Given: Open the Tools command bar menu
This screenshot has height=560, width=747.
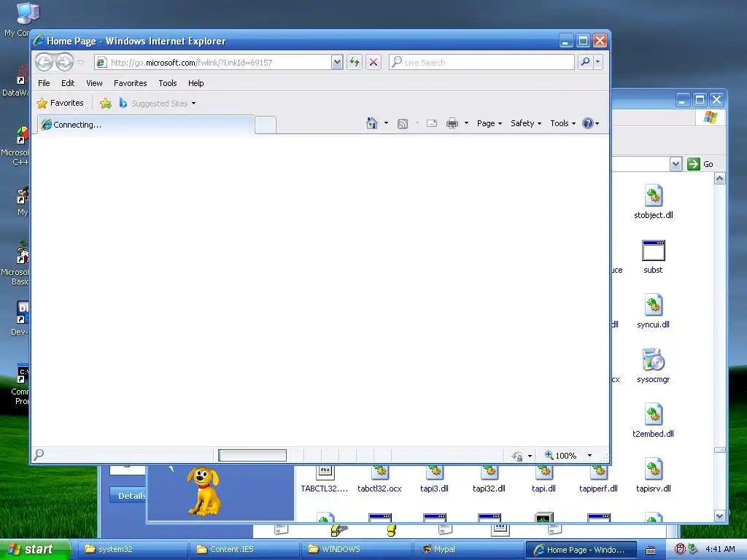Looking at the screenshot, I should [x=562, y=123].
